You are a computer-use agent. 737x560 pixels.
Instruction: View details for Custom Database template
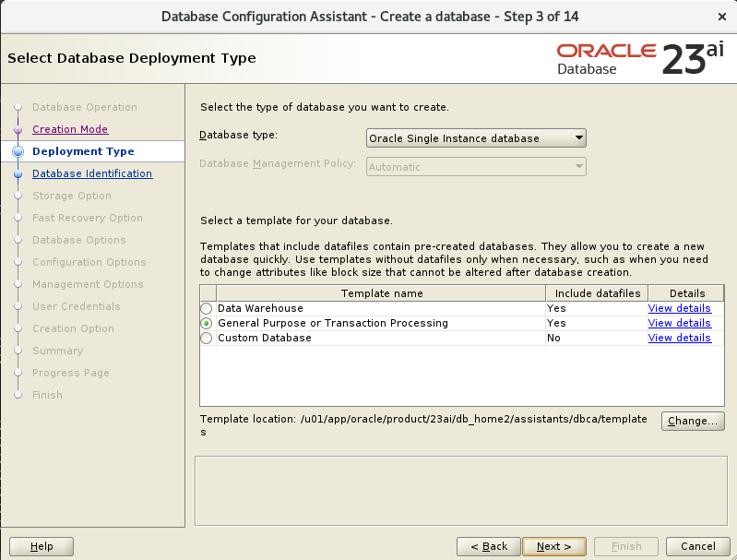679,338
